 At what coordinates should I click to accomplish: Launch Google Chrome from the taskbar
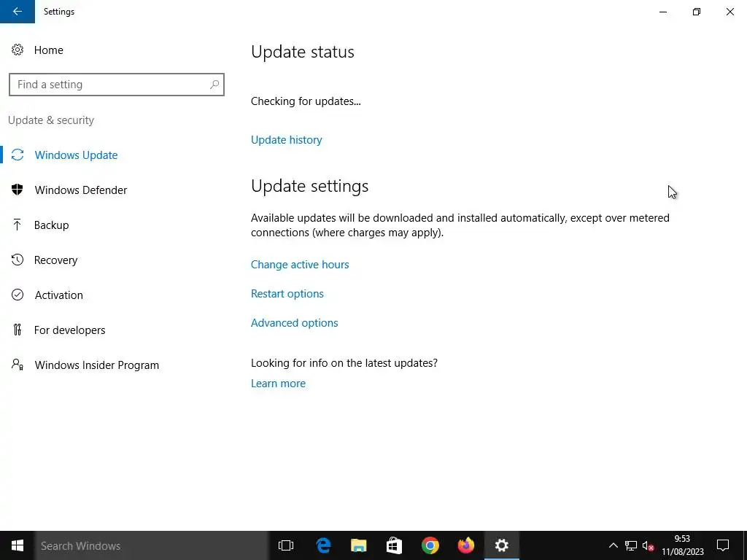[x=430, y=545]
